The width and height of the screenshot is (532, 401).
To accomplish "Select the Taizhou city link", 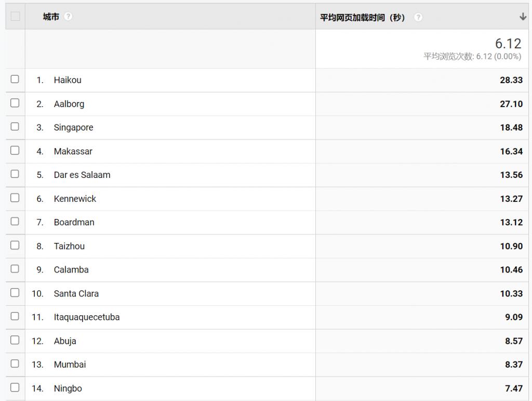I will coord(69,246).
